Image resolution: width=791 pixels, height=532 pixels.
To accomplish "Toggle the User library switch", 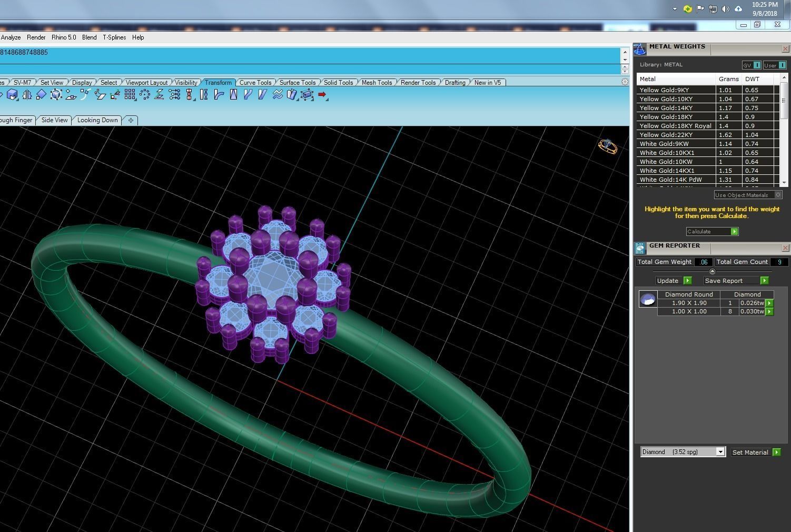I will point(775,65).
